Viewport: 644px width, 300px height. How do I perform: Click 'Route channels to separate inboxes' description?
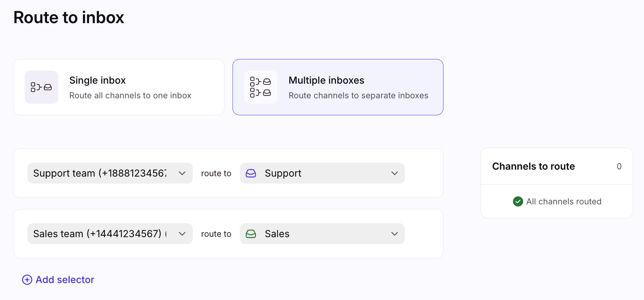tap(358, 96)
